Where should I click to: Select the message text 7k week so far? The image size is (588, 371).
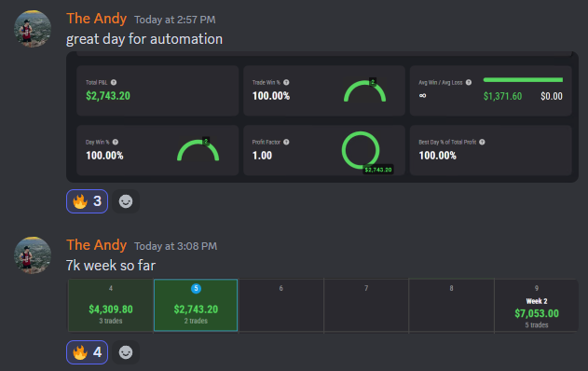pyautogui.click(x=111, y=266)
